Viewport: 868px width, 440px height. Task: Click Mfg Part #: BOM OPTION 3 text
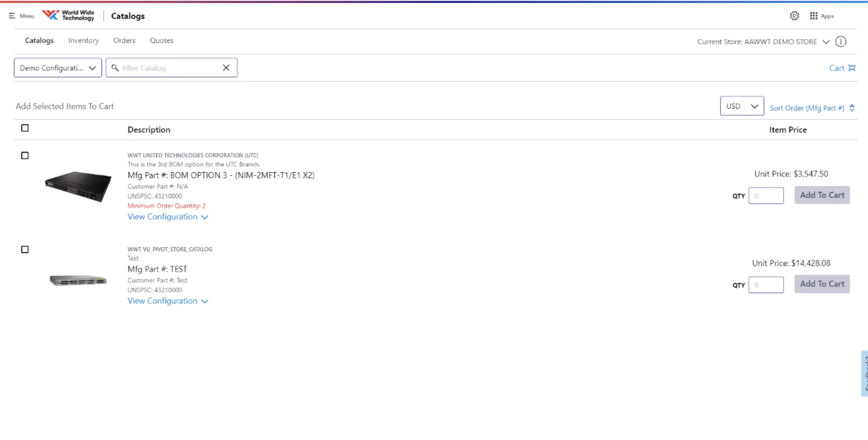coord(221,175)
